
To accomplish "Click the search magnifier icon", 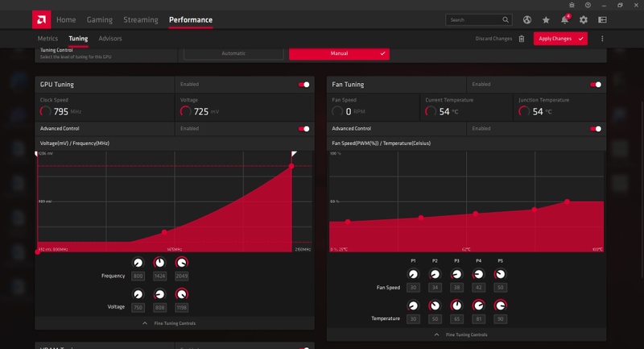I will coord(506,19).
